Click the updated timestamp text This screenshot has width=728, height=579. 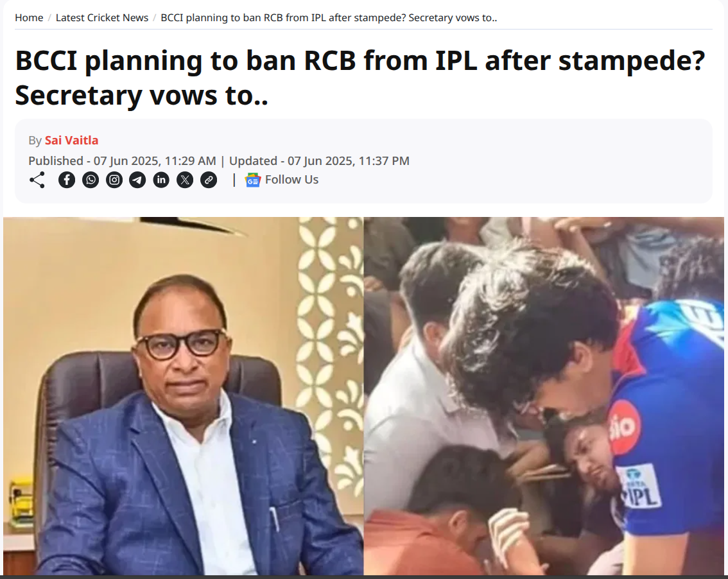pos(320,160)
